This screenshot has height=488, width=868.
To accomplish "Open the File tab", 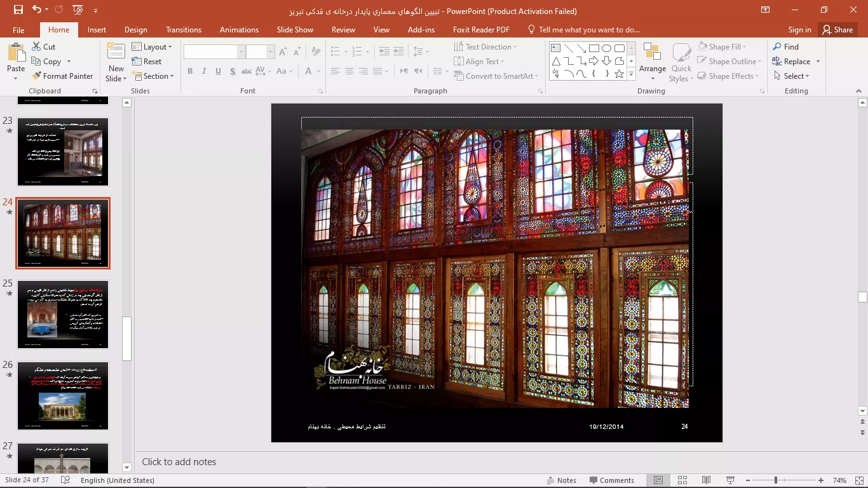I will (18, 29).
